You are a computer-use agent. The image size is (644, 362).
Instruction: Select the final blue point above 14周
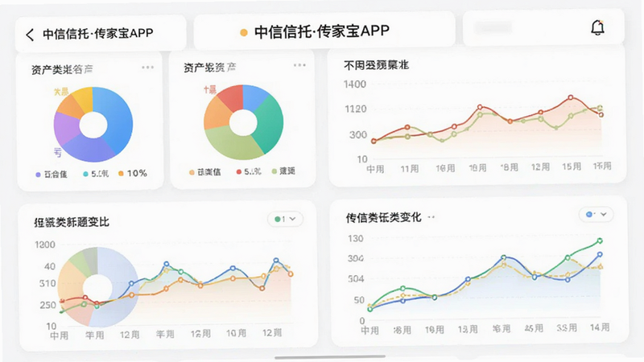click(600, 255)
